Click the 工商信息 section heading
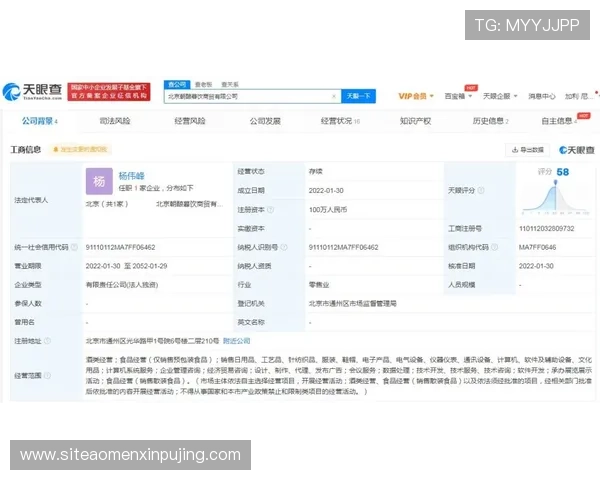This screenshot has height=480, width=600. coord(26,149)
